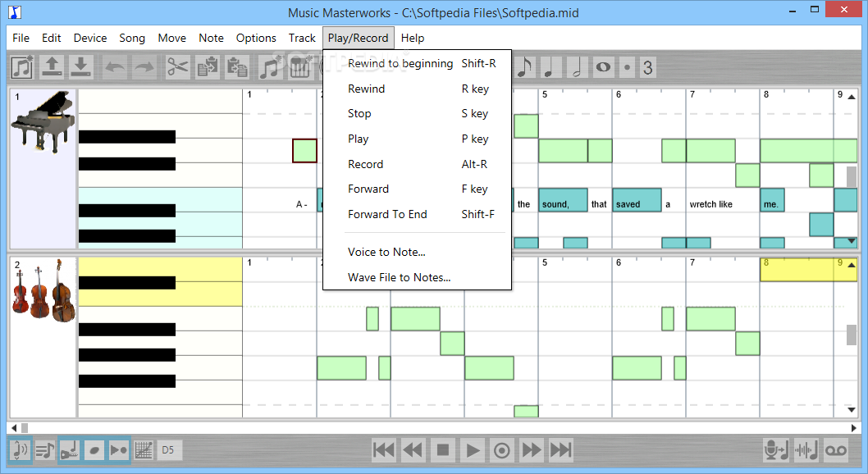This screenshot has width=868, height=474.
Task: Toggle the lyrics and notes view button
Action: [45, 450]
